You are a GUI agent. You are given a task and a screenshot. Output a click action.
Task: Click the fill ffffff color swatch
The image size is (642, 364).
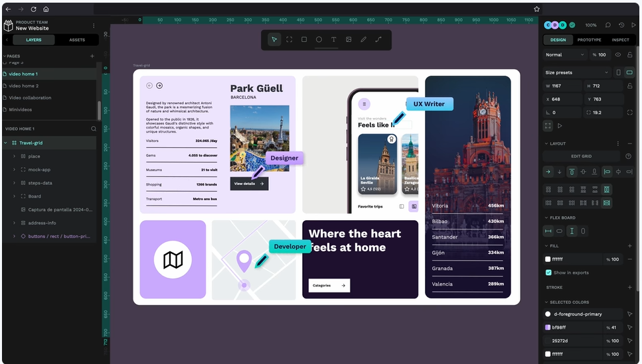click(548, 259)
